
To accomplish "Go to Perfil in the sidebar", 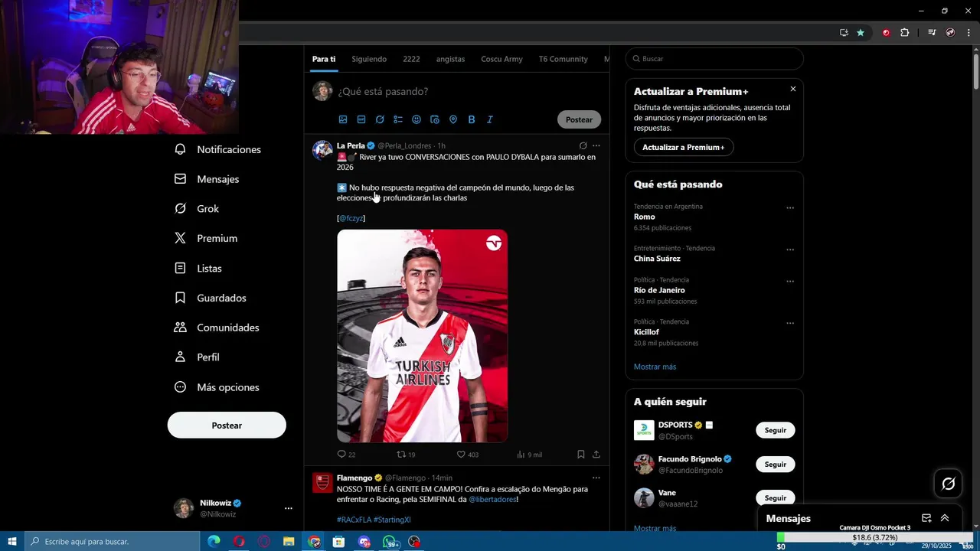I will pos(198,357).
